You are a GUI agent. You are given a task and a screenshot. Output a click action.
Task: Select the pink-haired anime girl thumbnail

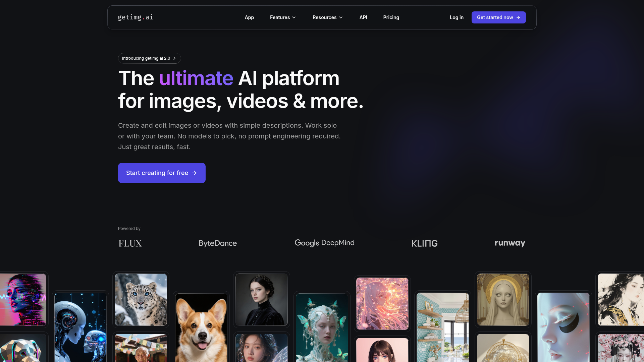382,303
